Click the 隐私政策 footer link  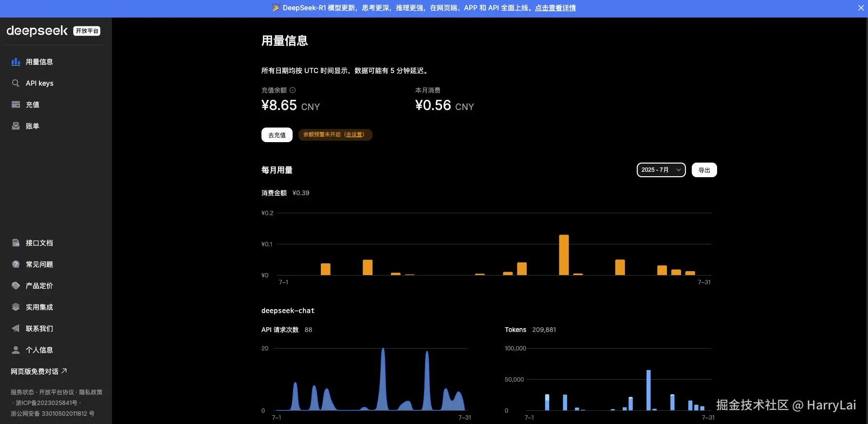click(x=91, y=392)
